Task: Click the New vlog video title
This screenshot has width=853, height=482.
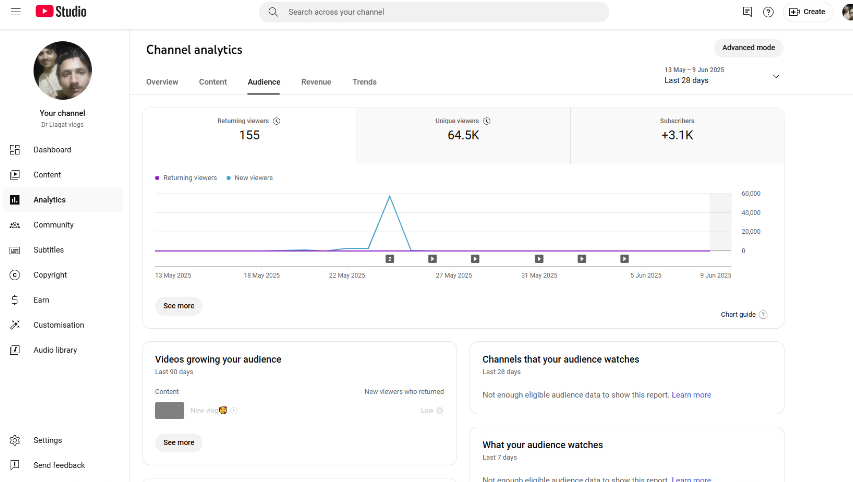Action: click(x=208, y=411)
